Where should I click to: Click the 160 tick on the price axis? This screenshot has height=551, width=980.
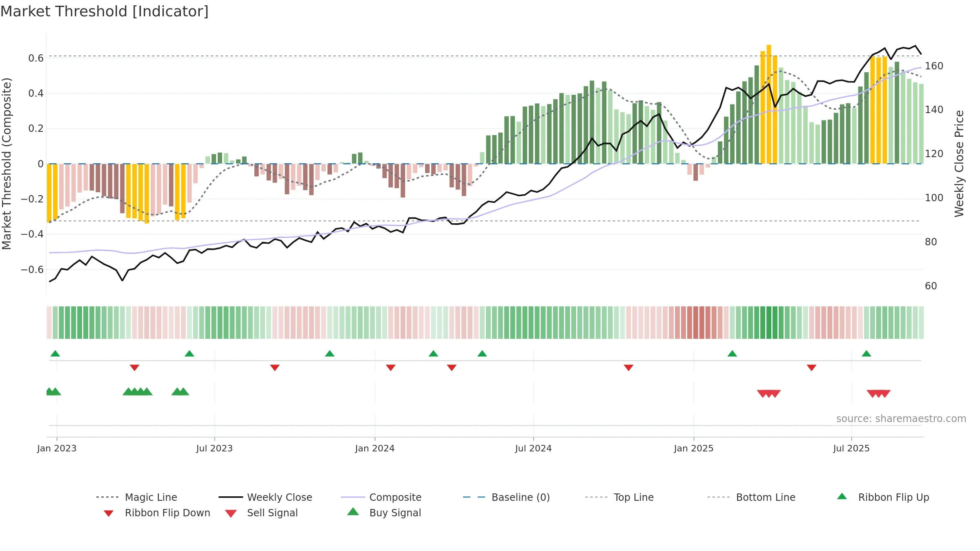point(934,66)
